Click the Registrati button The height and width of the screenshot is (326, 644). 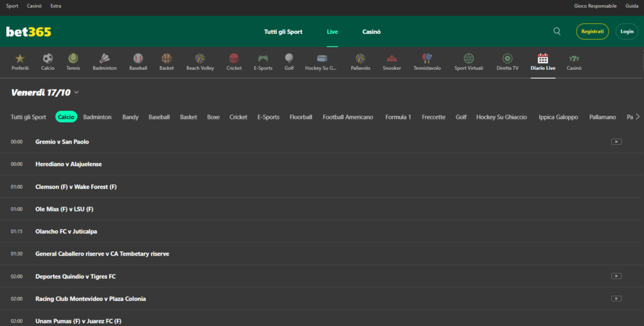pos(592,31)
